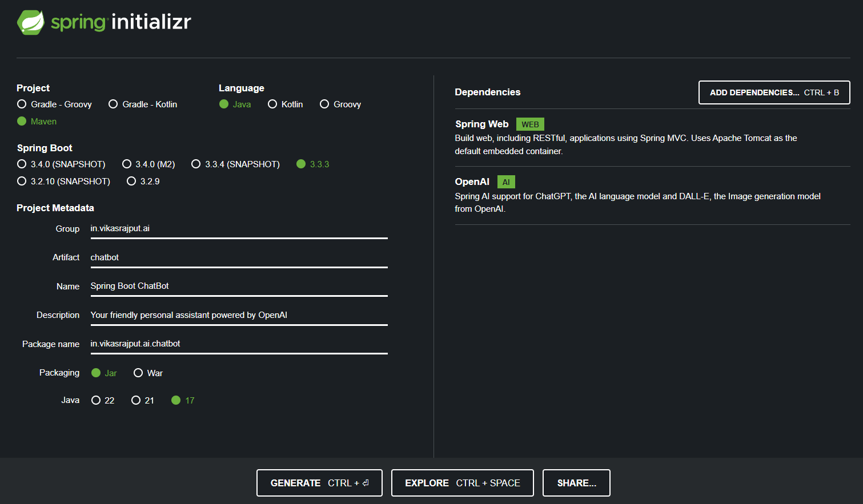The height and width of the screenshot is (504, 863).
Task: Open the Share dialog
Action: point(576,483)
